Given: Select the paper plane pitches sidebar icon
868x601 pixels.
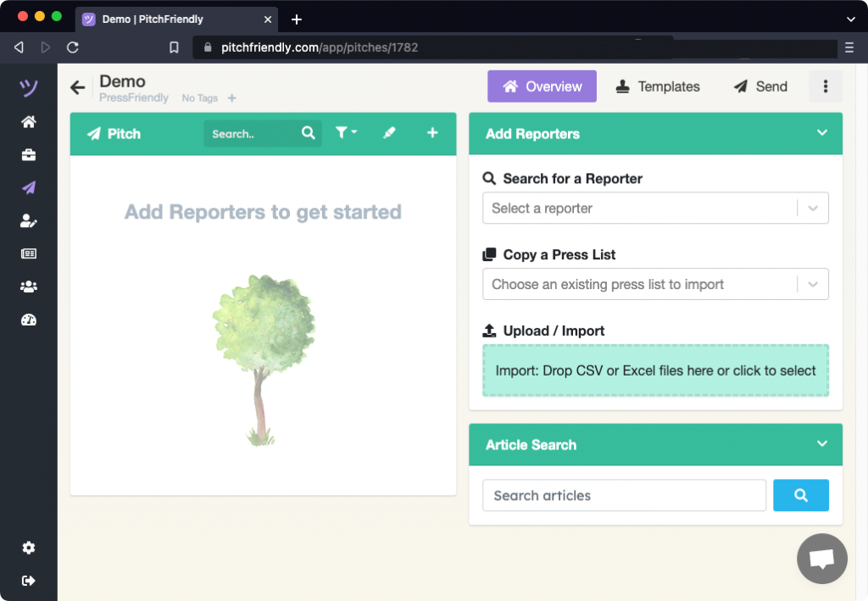Looking at the screenshot, I should [29, 188].
